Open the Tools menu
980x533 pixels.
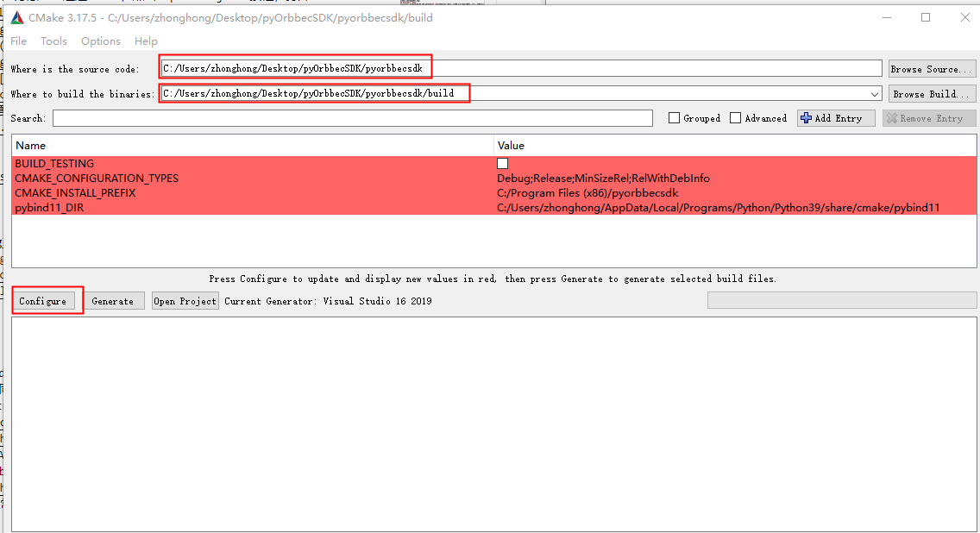point(53,41)
